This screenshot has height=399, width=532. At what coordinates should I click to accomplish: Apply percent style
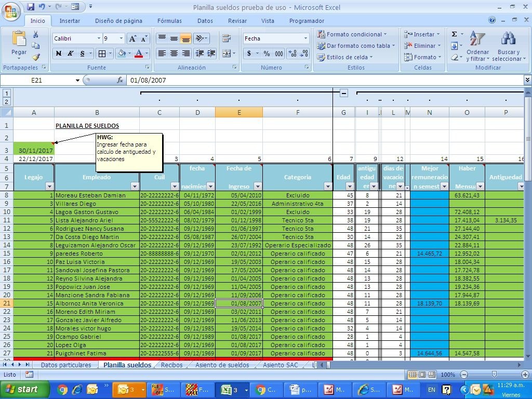[267, 54]
